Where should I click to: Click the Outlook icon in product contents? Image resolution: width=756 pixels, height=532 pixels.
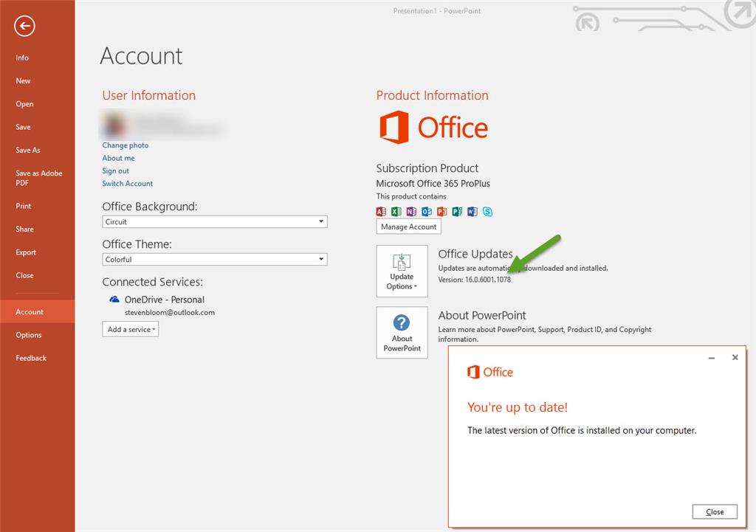coord(427,212)
